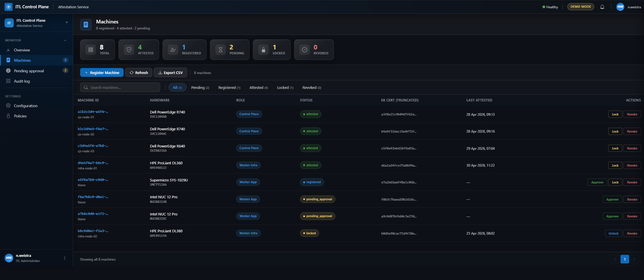Click the Audit log grid icon
Screen dimensions: 644x280
pyautogui.click(x=8, y=81)
